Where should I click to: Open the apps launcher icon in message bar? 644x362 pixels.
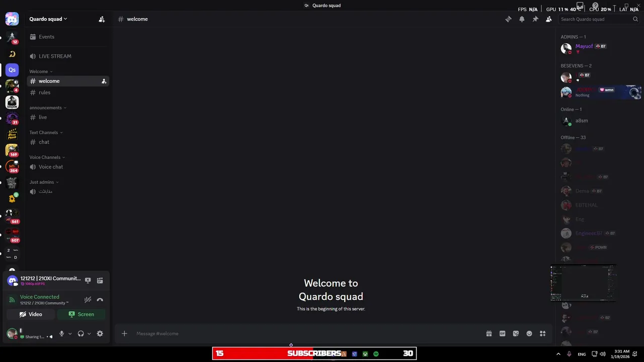542,333
